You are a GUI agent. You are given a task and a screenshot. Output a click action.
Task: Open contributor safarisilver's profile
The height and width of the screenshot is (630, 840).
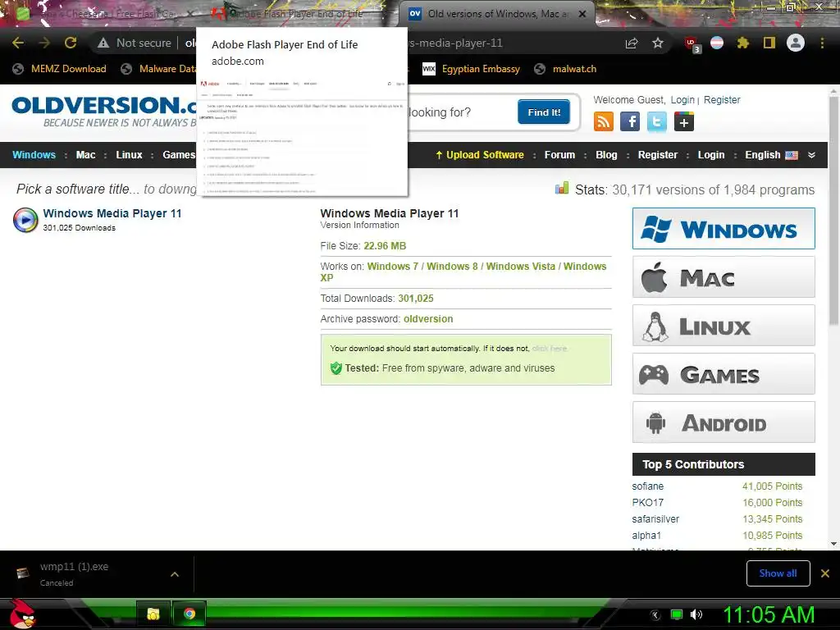pos(655,519)
